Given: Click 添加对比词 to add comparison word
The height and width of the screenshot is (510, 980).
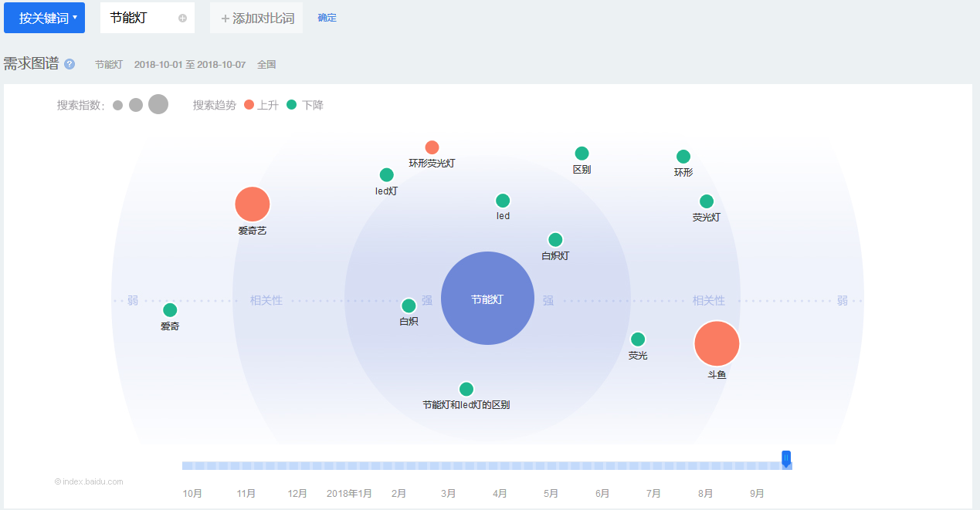Looking at the screenshot, I should 257,18.
